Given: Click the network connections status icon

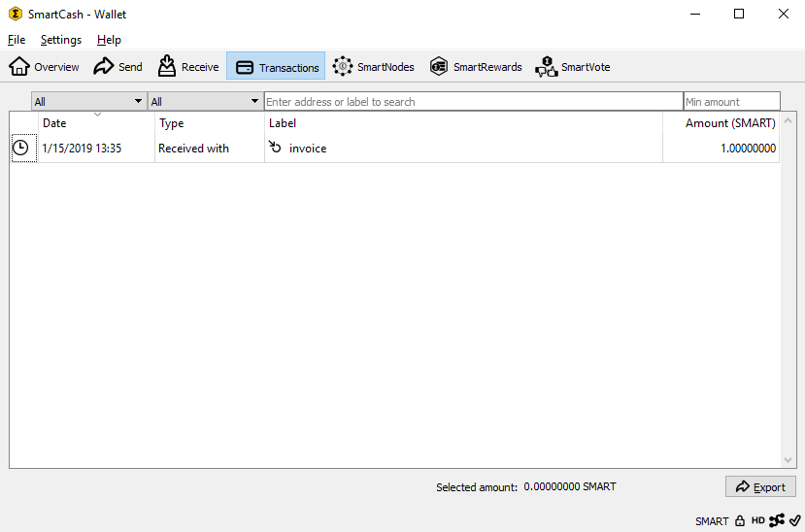Looking at the screenshot, I should [x=776, y=520].
